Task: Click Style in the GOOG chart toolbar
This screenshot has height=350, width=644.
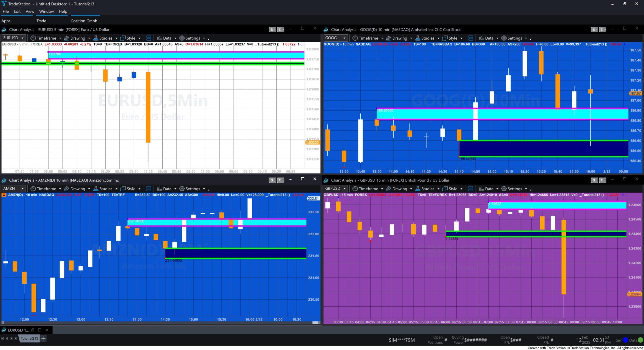Action: 452,38
